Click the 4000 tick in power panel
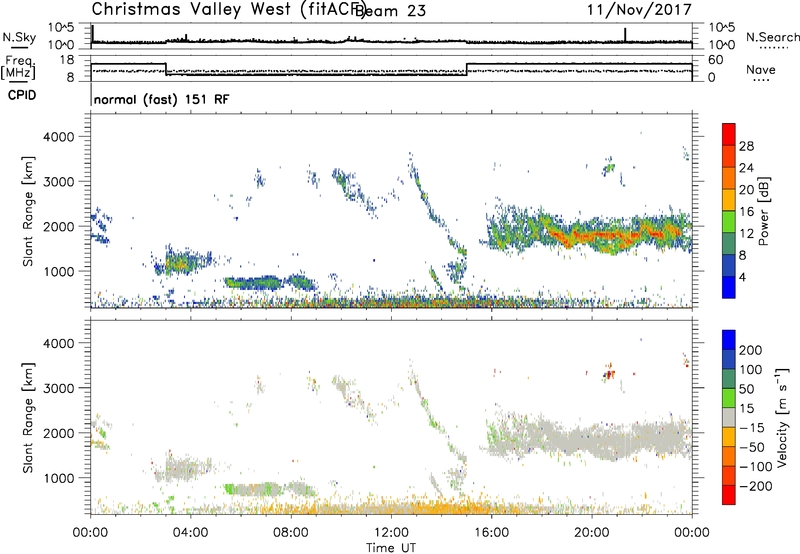This screenshot has width=800, height=554. 58,137
